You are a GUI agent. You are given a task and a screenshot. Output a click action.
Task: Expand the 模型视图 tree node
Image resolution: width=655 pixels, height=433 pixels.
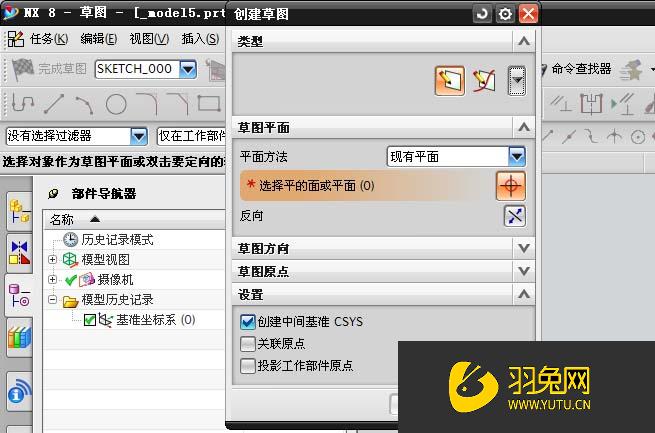click(x=52, y=259)
